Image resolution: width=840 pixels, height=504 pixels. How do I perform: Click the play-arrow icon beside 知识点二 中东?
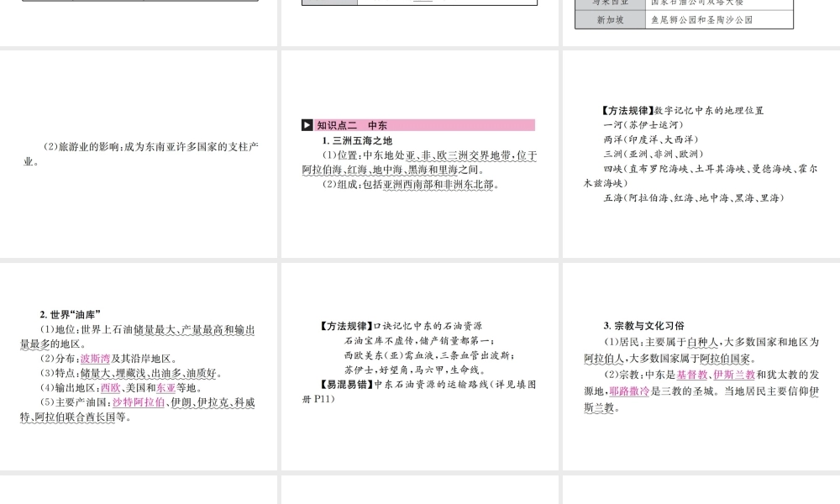pyautogui.click(x=307, y=125)
